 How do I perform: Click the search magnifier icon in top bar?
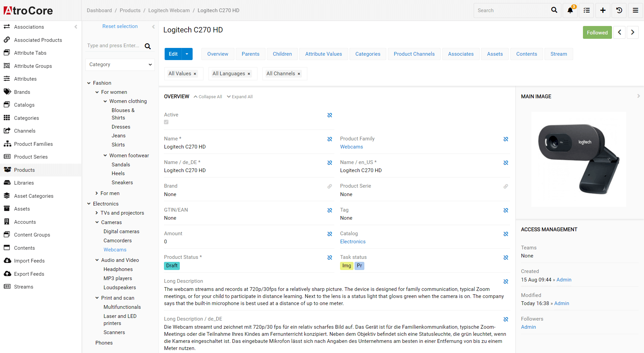[554, 10]
